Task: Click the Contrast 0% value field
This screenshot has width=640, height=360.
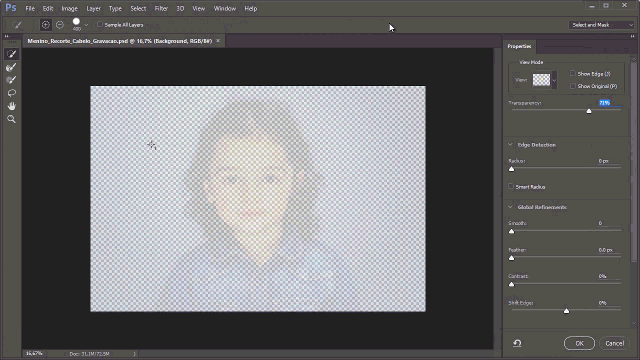Action: pos(609,276)
